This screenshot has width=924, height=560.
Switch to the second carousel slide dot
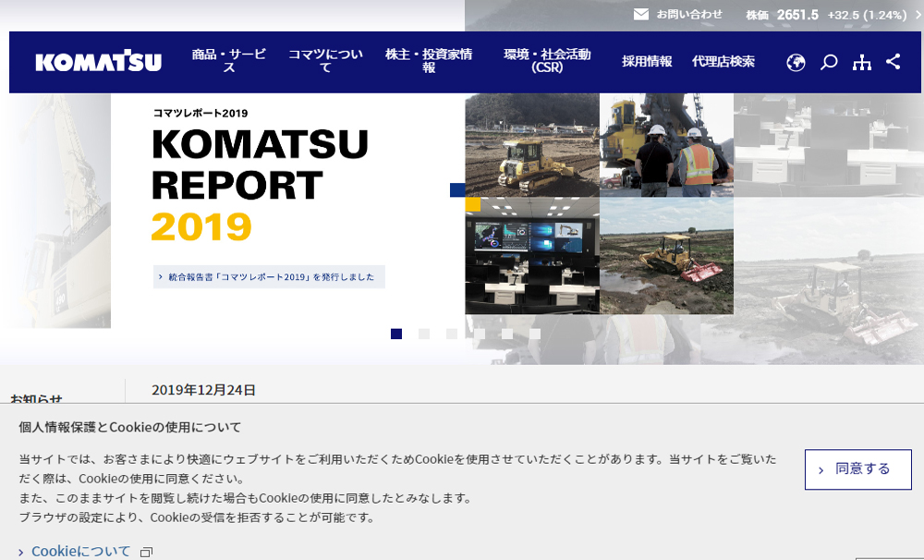[424, 334]
